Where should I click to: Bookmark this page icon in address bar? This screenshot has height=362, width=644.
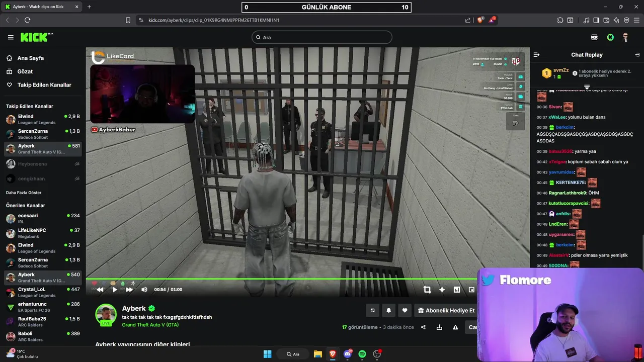tap(128, 20)
